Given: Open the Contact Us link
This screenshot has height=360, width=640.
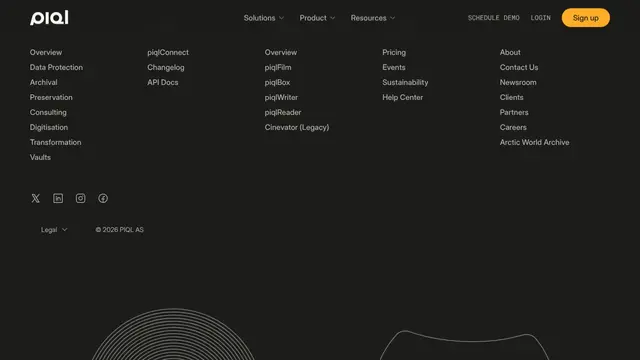Looking at the screenshot, I should 519,67.
